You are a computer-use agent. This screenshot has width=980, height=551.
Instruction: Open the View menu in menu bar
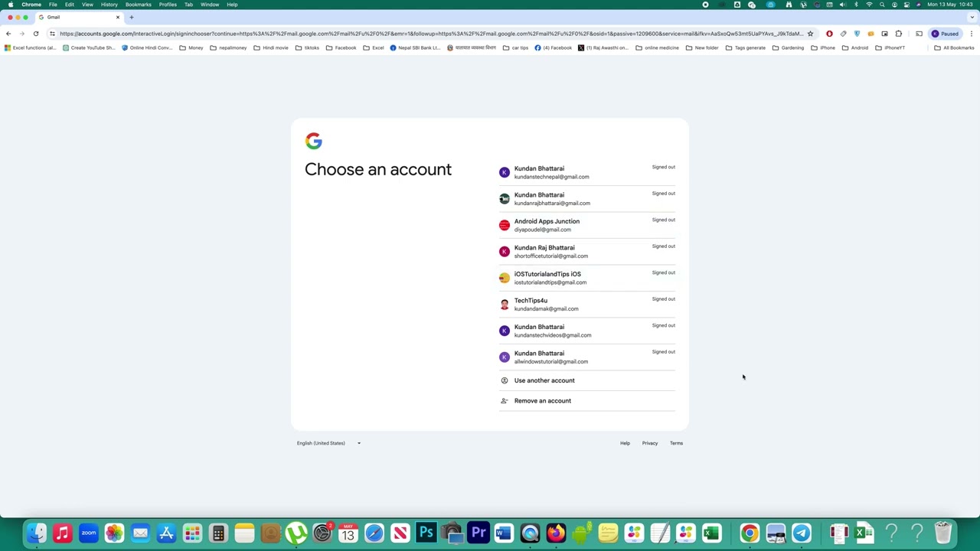(x=87, y=5)
